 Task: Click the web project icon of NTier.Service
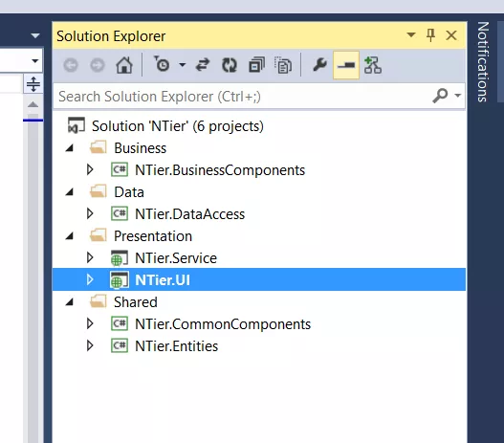[x=120, y=258]
